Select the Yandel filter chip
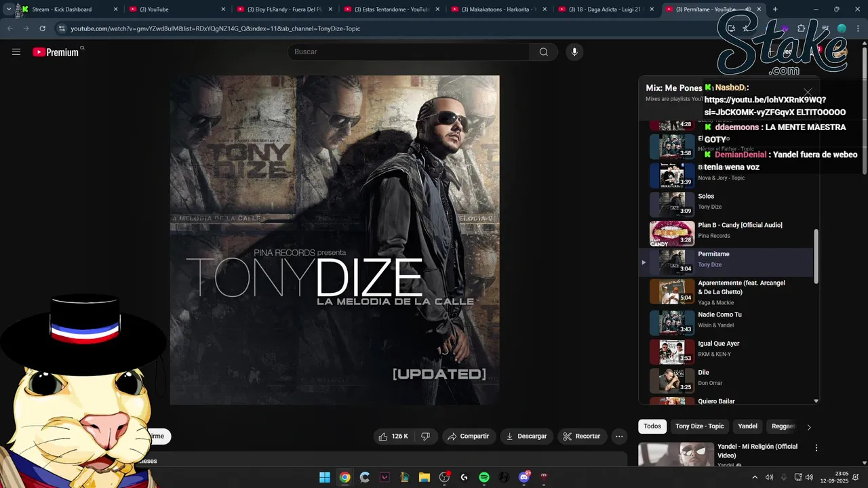The image size is (868, 488). 747,426
